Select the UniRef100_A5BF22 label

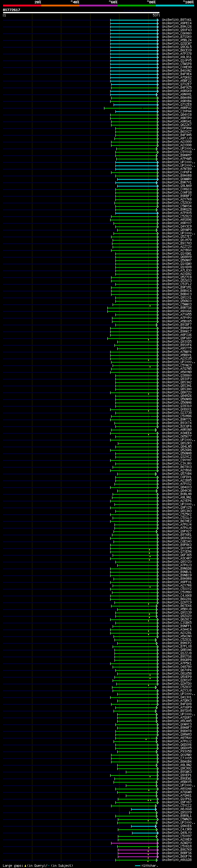177,81
